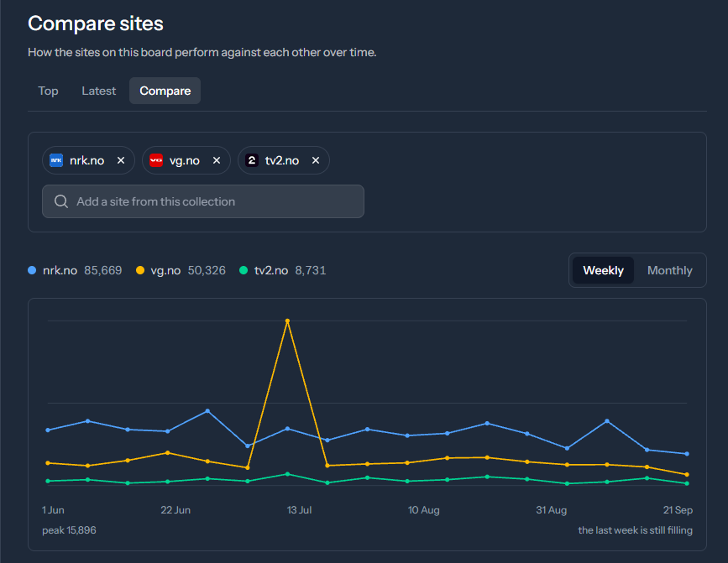728x563 pixels.
Task: Click the 'Compare sites' heading
Action: pos(96,23)
